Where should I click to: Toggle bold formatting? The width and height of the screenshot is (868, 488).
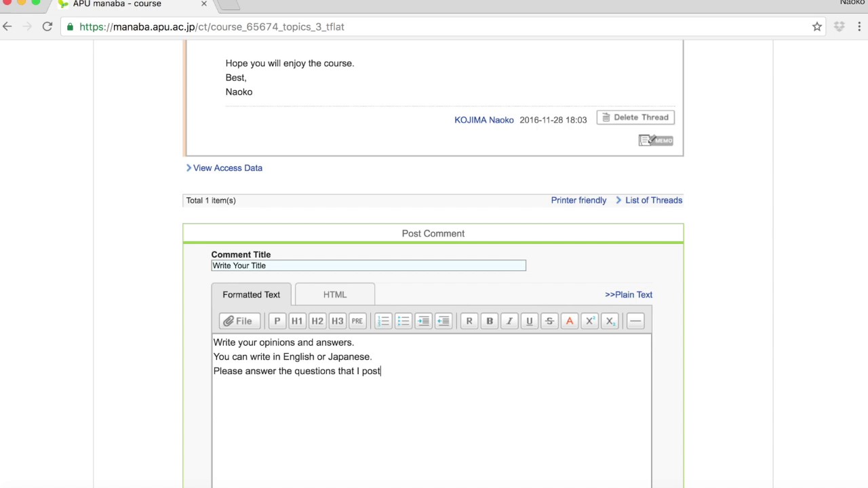tap(490, 321)
